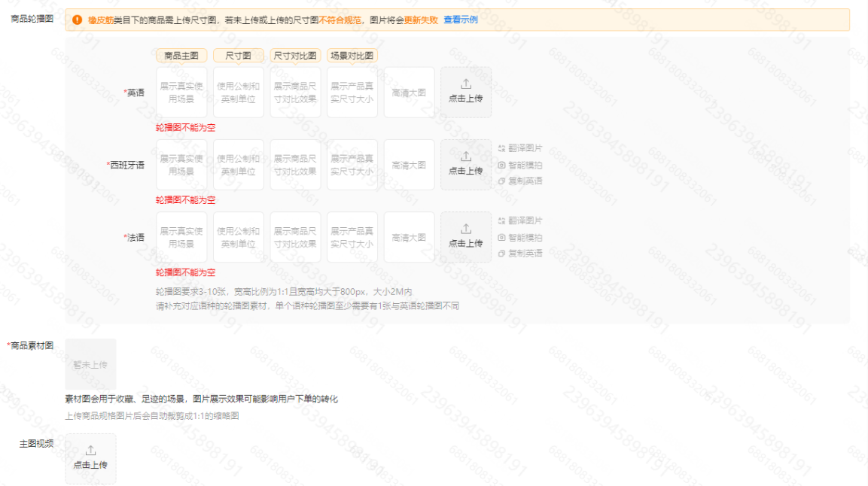Click the 高清大图 slot in the 英语 row
868x486 pixels.
(409, 93)
